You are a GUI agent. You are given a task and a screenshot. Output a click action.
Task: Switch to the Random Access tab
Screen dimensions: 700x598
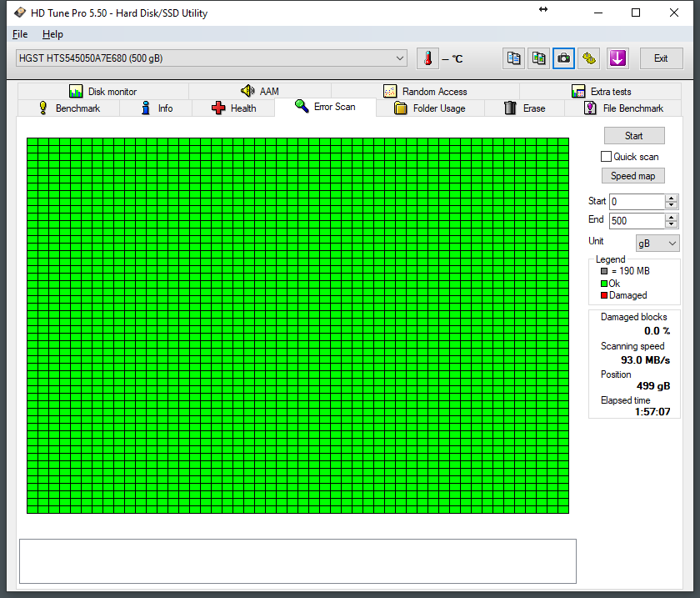click(x=425, y=92)
